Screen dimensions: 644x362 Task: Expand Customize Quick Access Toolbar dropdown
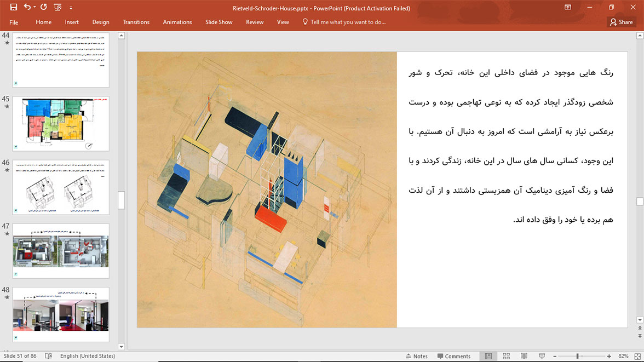71,8
